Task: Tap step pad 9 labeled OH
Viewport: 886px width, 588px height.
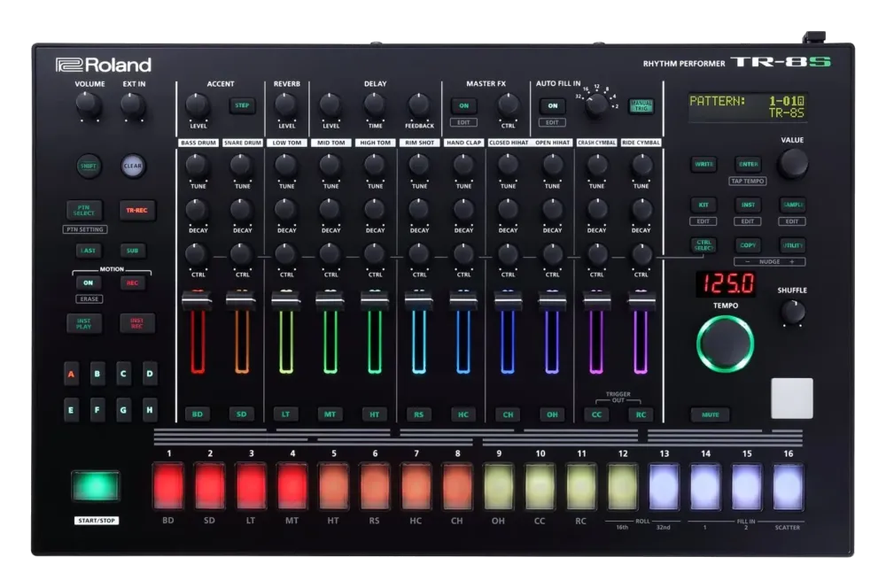Action: (498, 486)
